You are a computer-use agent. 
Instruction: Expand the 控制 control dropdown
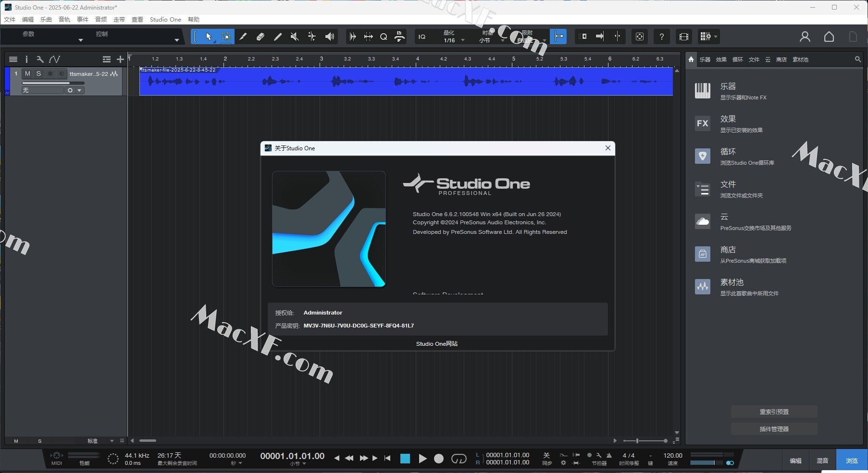(177, 40)
